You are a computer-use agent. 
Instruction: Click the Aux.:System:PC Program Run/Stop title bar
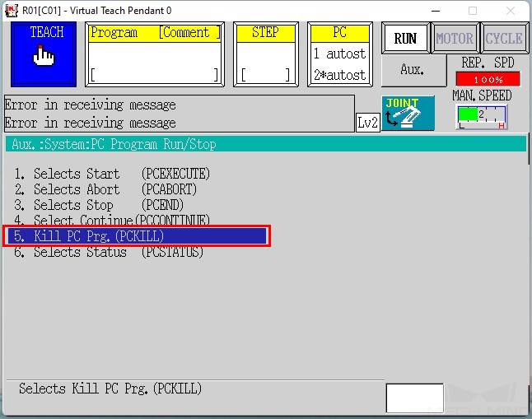coord(266,144)
